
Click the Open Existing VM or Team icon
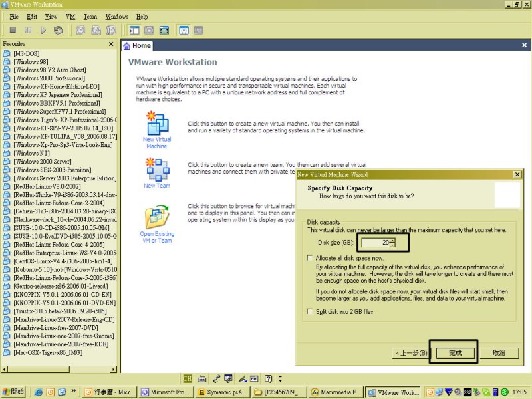(x=157, y=217)
